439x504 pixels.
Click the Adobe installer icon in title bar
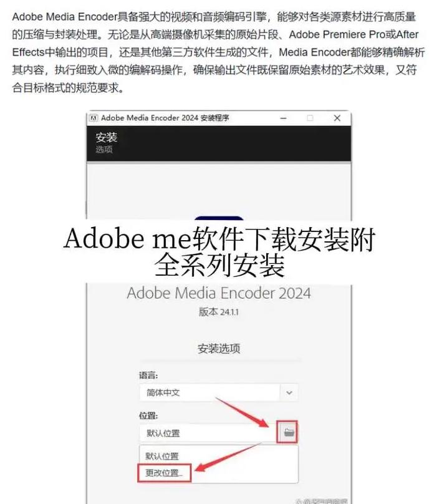pos(93,118)
